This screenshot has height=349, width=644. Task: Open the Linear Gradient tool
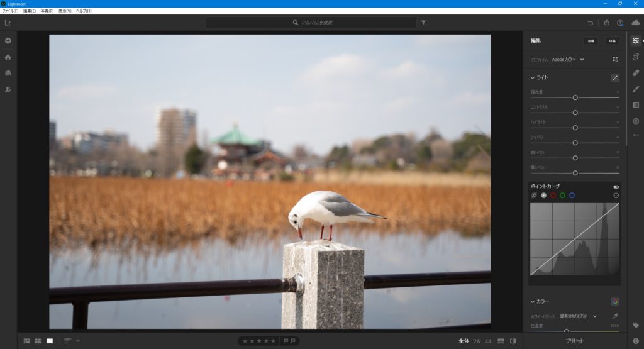tap(636, 105)
